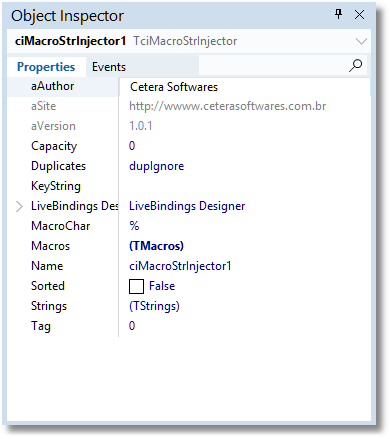Select the Macros property name
This screenshot has width=390, height=439.
tap(51, 246)
